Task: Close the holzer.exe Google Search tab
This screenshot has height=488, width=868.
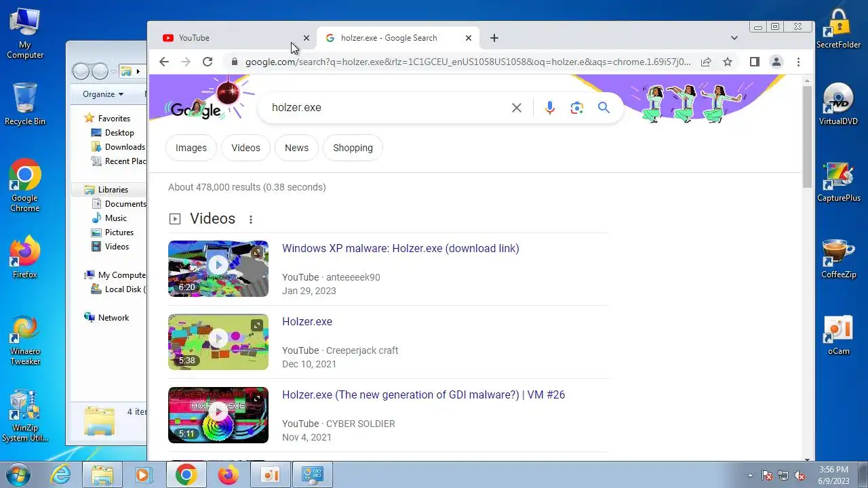Action: click(468, 38)
